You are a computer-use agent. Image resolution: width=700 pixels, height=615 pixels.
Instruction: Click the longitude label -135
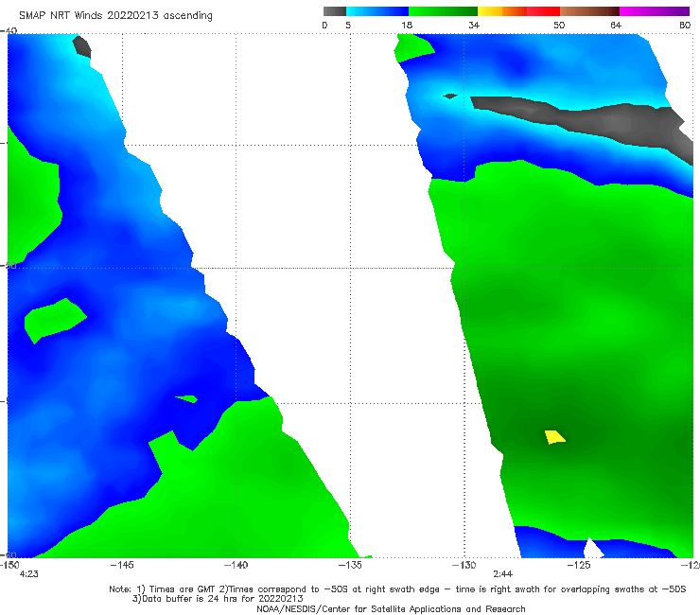tap(350, 565)
